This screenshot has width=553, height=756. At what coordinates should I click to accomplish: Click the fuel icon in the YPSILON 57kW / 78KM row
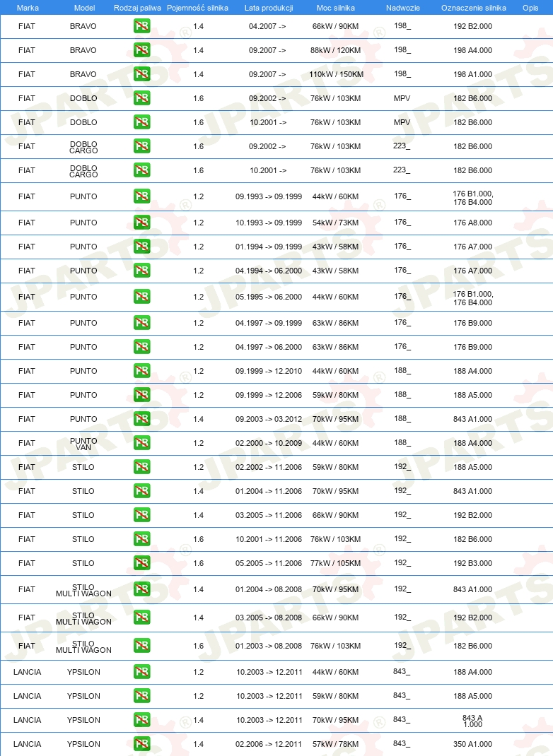pyautogui.click(x=142, y=744)
